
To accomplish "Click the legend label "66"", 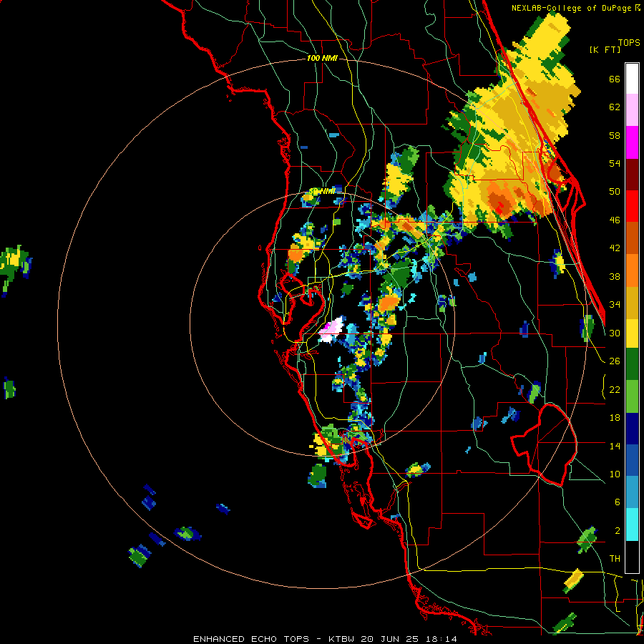I will tap(615, 79).
